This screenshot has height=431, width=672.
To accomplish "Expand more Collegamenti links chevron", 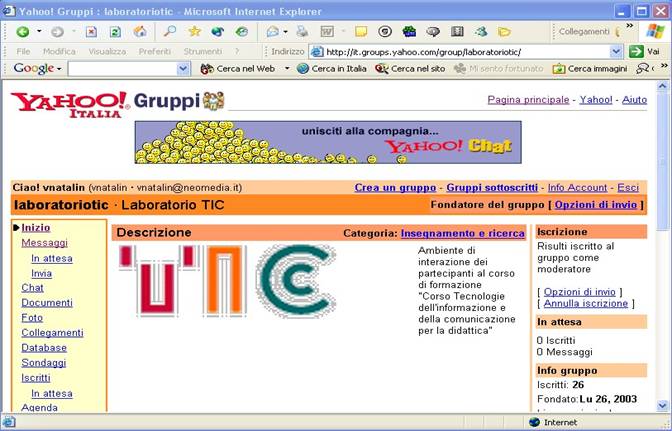I will click(630, 26).
